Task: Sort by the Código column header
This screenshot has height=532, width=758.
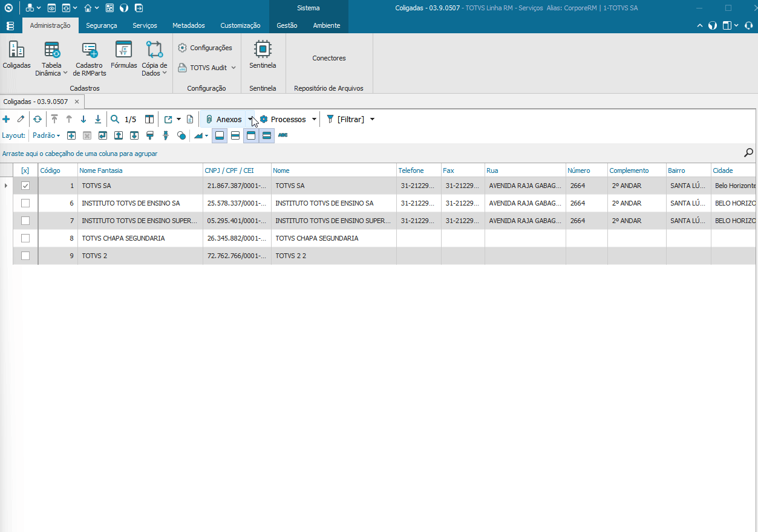Action: (57, 170)
